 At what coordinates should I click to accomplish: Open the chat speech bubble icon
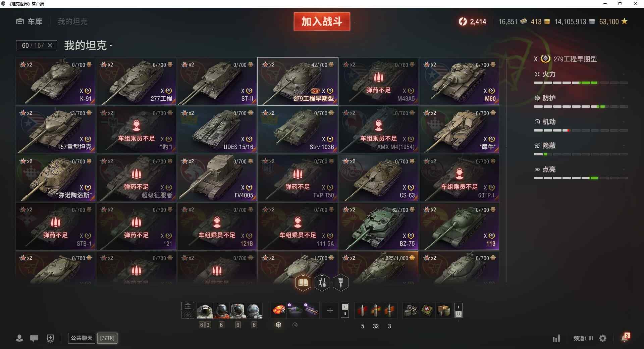click(34, 338)
